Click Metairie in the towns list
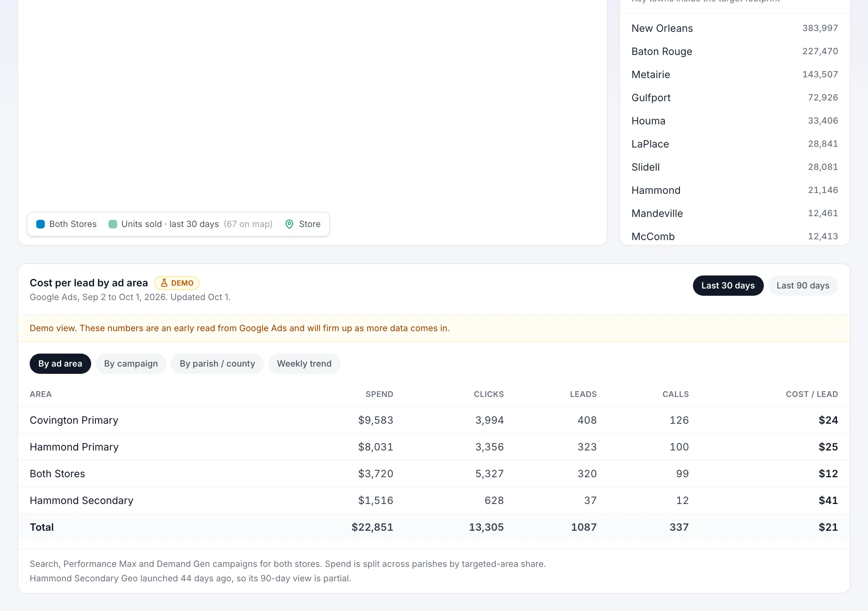Screen dimensions: 868x611 [x=651, y=74]
